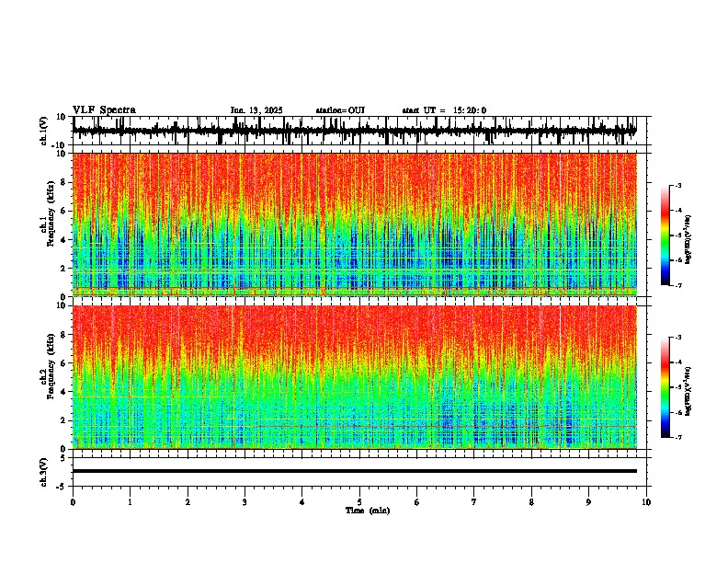Click the date "Jan. 13, 2025" in header

click(256, 110)
